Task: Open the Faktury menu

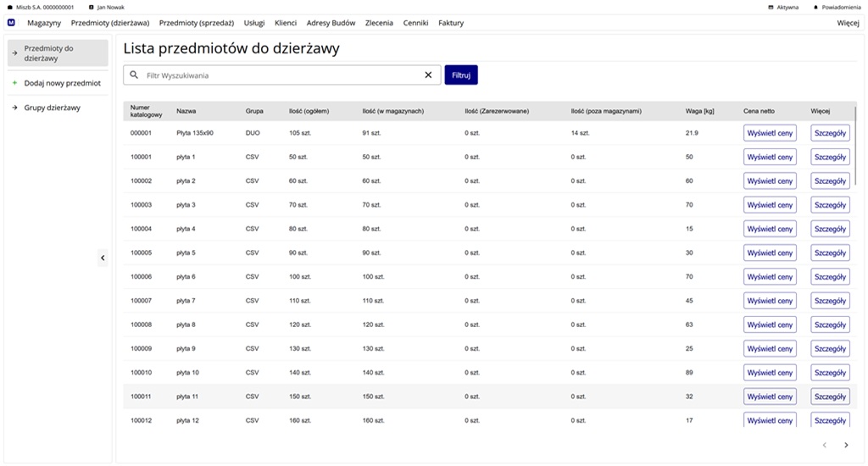Action: (x=451, y=23)
